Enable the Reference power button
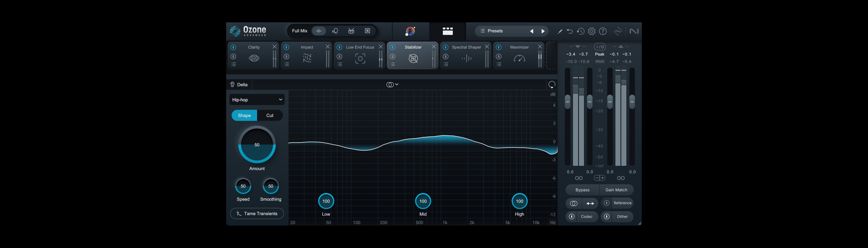Screen dimensions: 868x248 607,203
